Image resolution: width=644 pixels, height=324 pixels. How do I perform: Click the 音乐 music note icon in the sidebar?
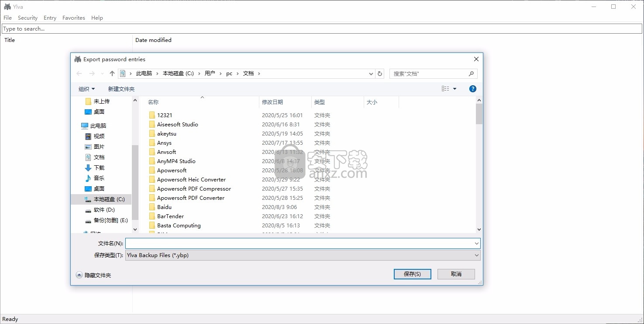tap(88, 178)
